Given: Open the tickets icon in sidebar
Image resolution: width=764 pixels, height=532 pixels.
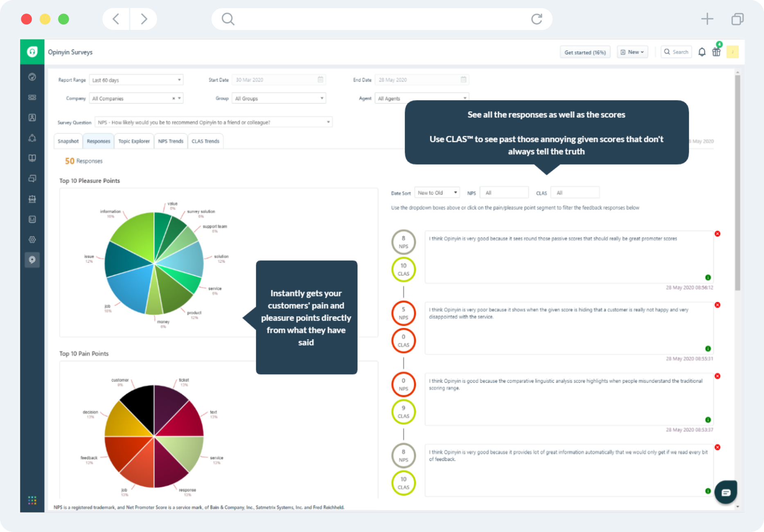Looking at the screenshot, I should [x=32, y=97].
